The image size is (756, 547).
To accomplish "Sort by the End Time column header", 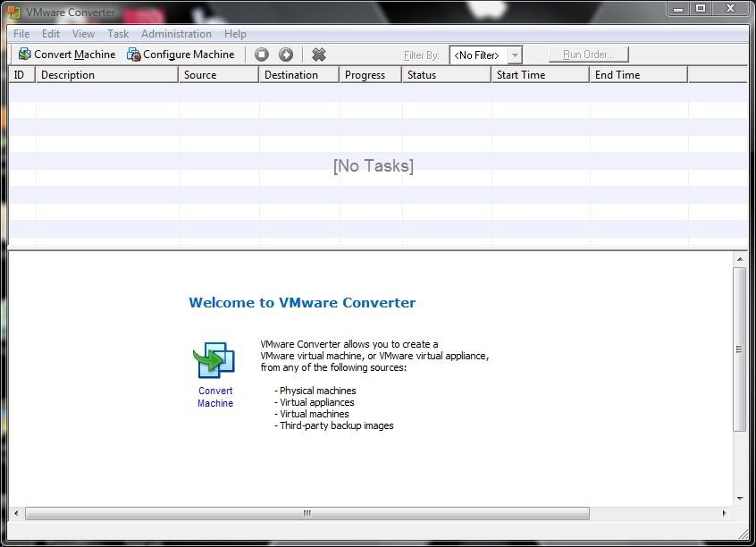I will tap(639, 75).
